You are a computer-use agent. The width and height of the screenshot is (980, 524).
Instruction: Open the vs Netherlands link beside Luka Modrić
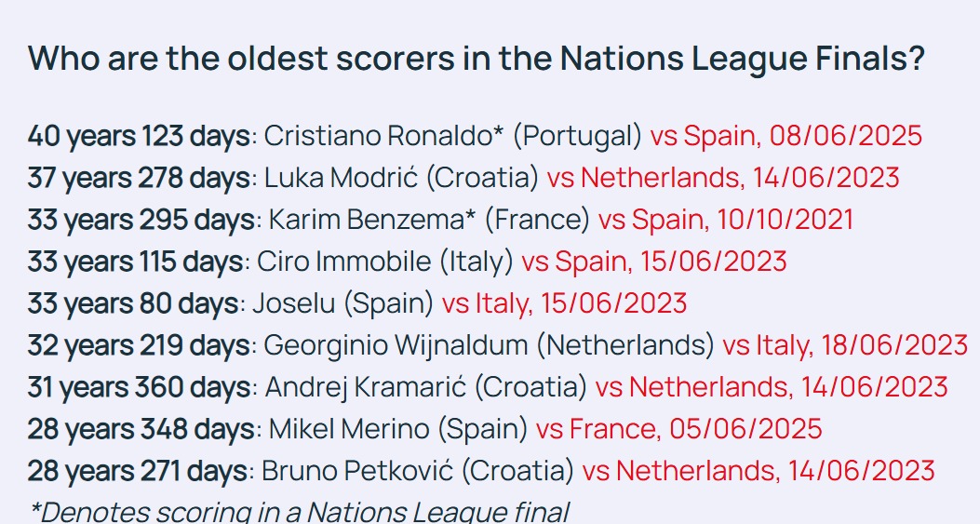tap(722, 178)
